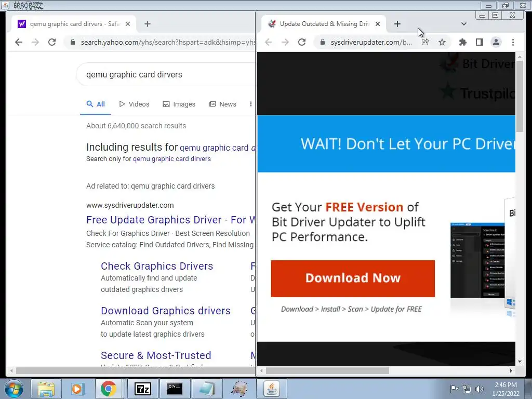Expand the tab search chevron
This screenshot has height=399, width=532.
click(x=464, y=24)
